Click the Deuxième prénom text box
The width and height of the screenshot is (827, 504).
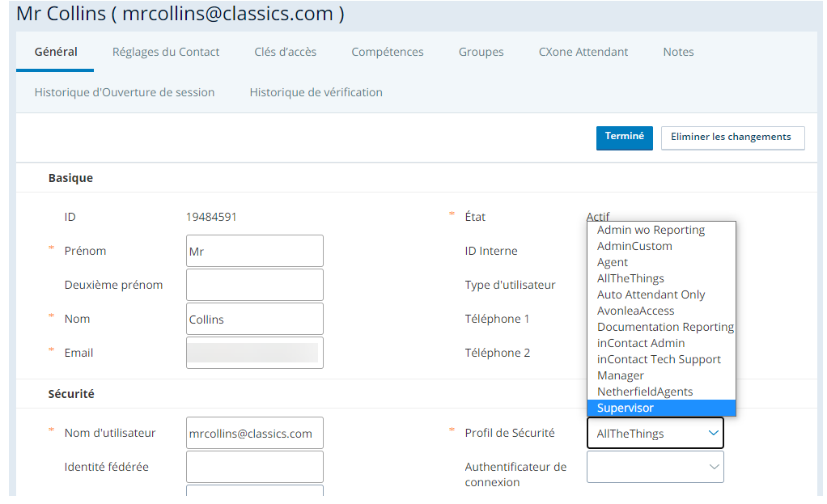click(254, 285)
